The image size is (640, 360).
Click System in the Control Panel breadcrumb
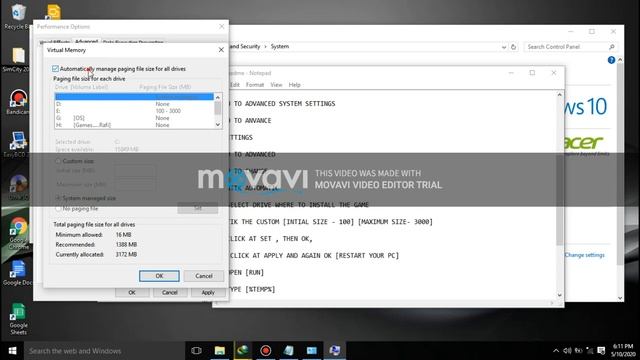pyautogui.click(x=280, y=47)
